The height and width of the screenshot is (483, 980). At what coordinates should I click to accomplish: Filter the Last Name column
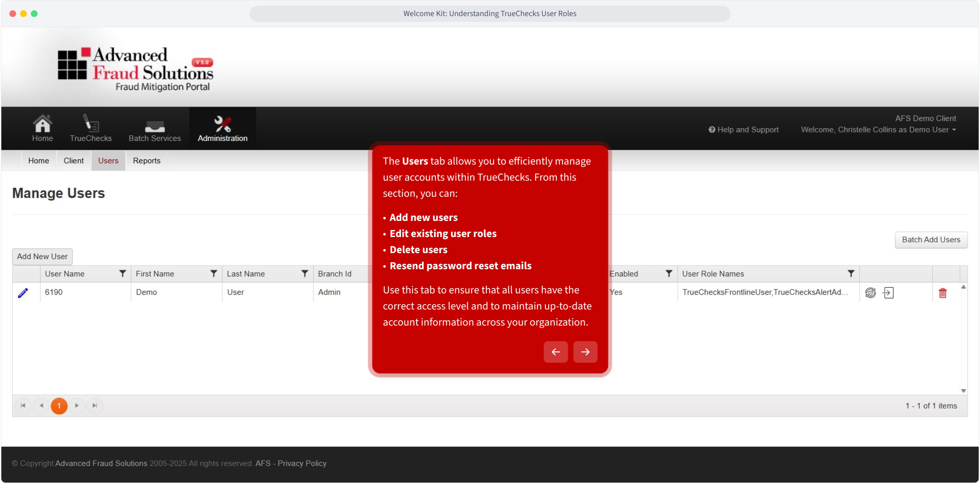click(x=304, y=274)
